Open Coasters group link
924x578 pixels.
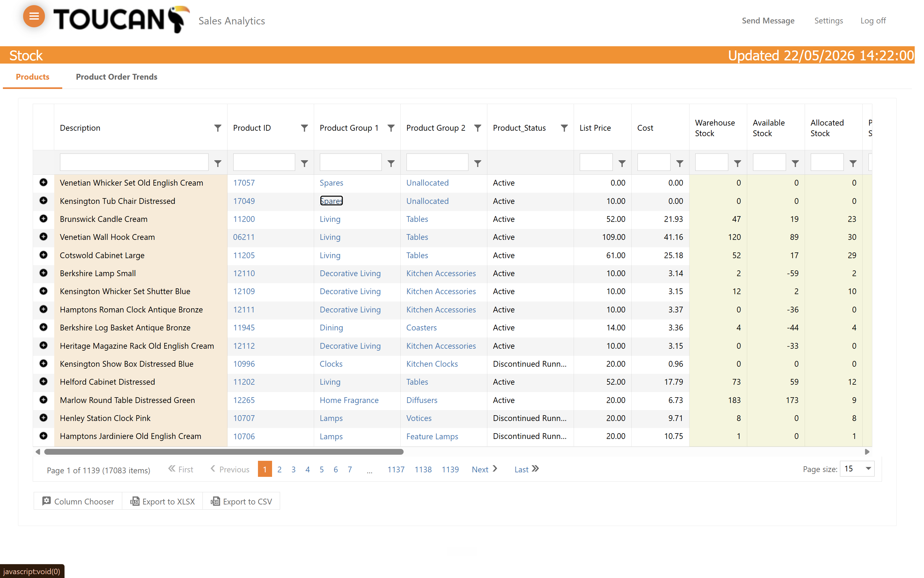pyautogui.click(x=421, y=328)
